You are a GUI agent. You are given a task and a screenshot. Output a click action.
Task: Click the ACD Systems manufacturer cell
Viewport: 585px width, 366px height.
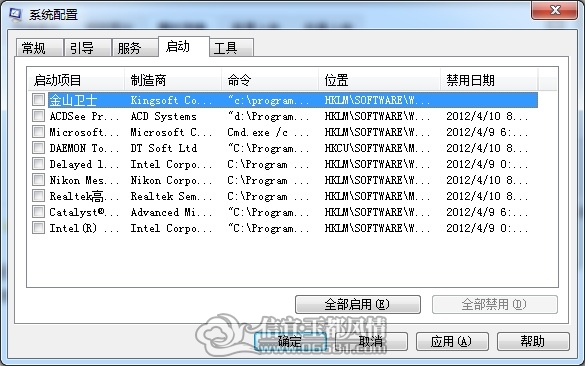[163, 116]
